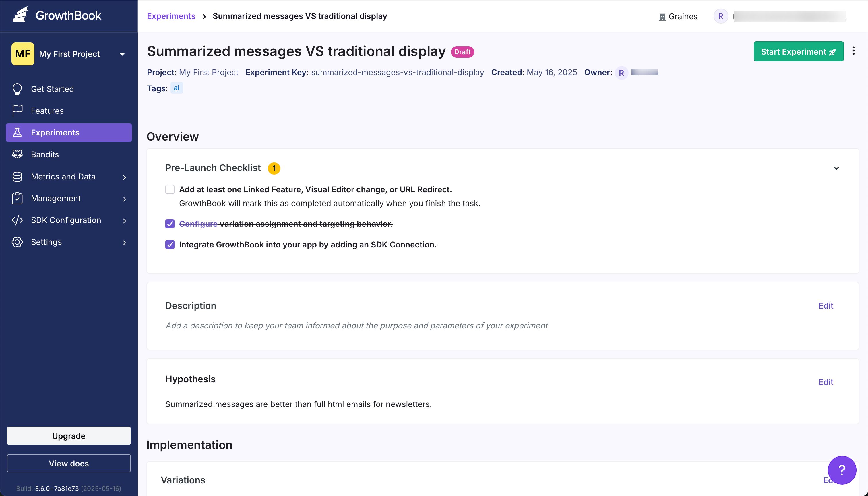Viewport: 868px width, 496px height.
Task: Click the Management clipboard icon
Action: tap(17, 198)
